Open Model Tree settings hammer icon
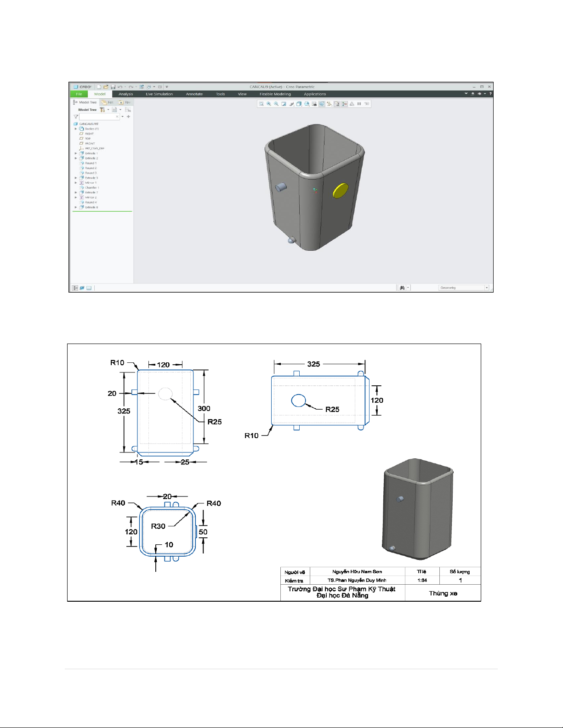The width and height of the screenshot is (563, 728). (102, 110)
